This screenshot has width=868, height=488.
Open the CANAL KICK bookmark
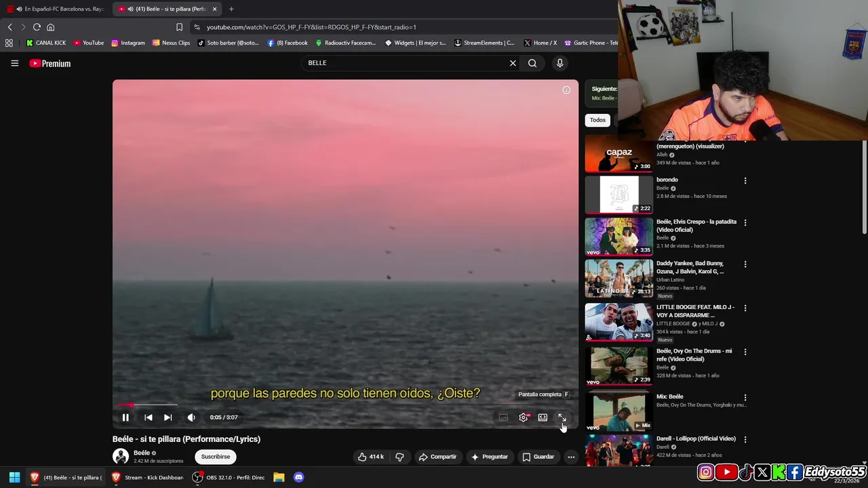pos(46,43)
